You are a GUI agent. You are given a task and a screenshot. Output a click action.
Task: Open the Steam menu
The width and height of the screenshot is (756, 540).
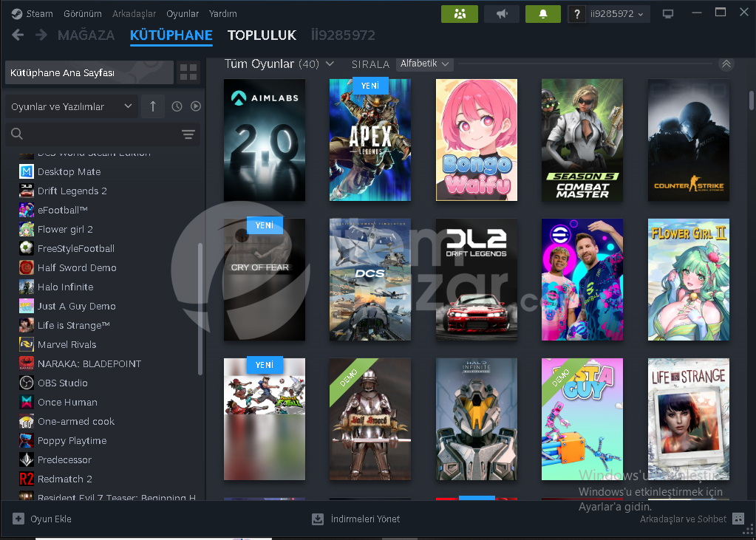click(x=39, y=13)
